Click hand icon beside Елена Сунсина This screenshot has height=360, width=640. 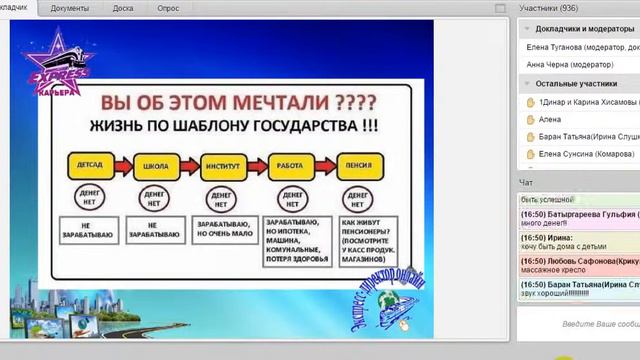click(x=530, y=154)
